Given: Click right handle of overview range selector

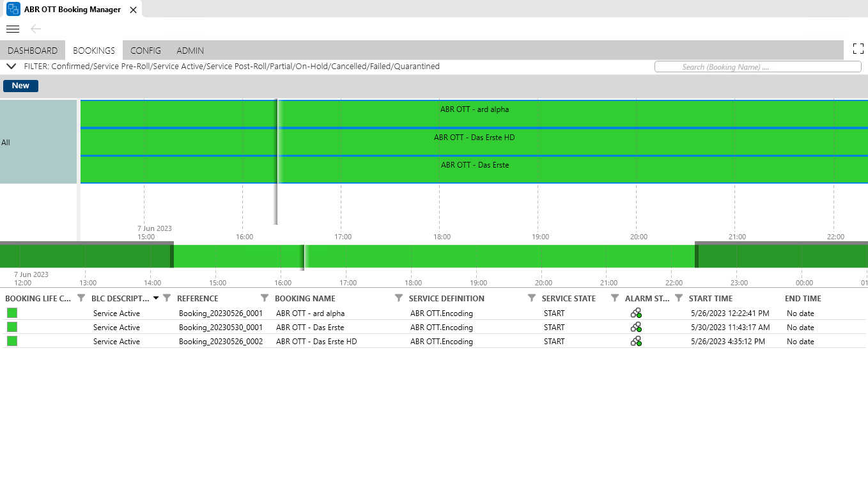Looking at the screenshot, I should click(x=697, y=256).
